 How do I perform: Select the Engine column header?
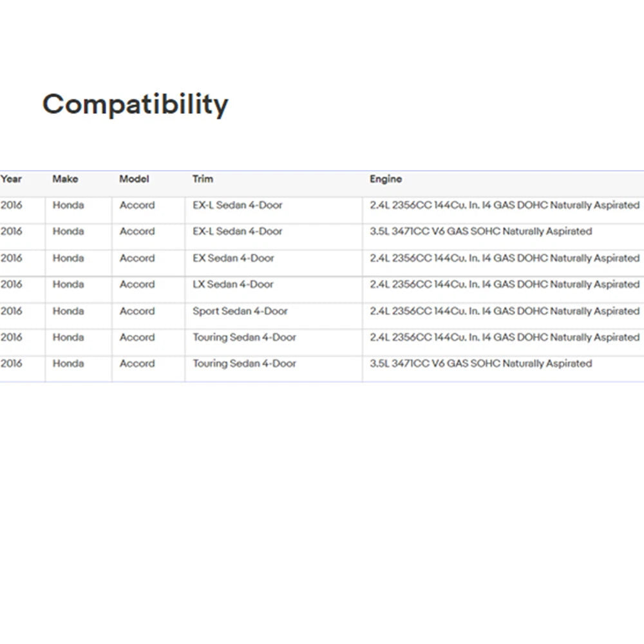(386, 179)
